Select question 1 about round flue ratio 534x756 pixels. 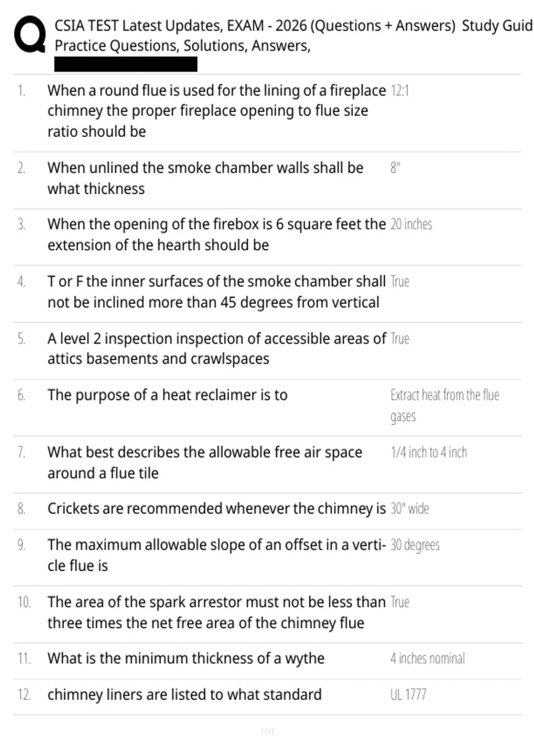(x=216, y=111)
